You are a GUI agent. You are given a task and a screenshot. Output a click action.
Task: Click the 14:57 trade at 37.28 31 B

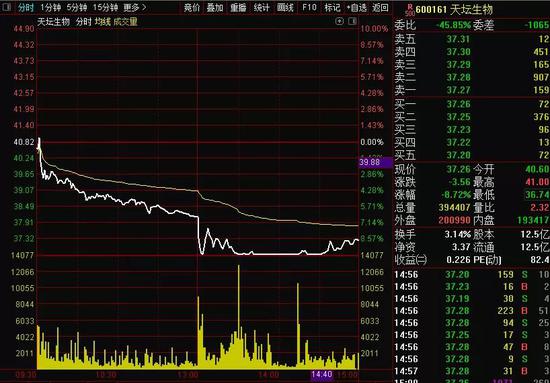[x=471, y=371]
